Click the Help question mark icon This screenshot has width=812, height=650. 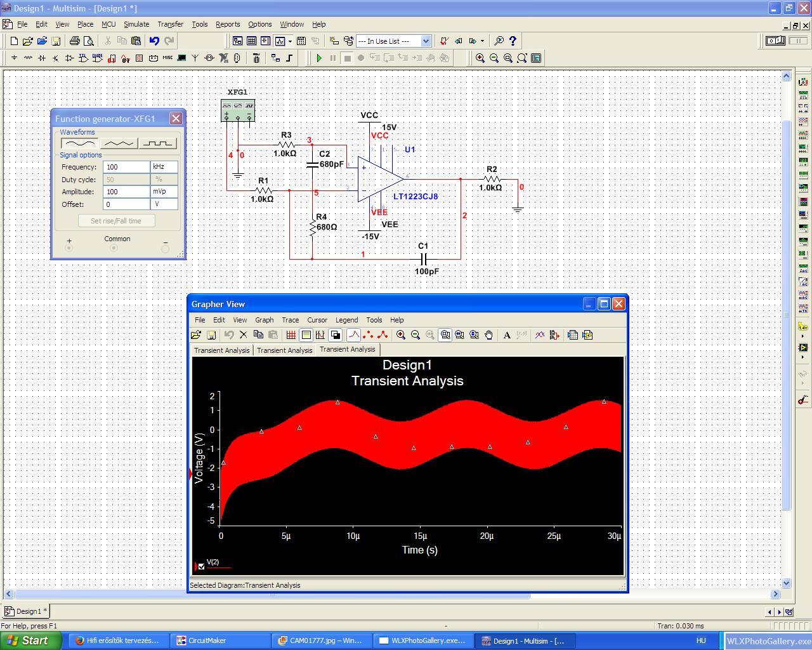pos(513,41)
